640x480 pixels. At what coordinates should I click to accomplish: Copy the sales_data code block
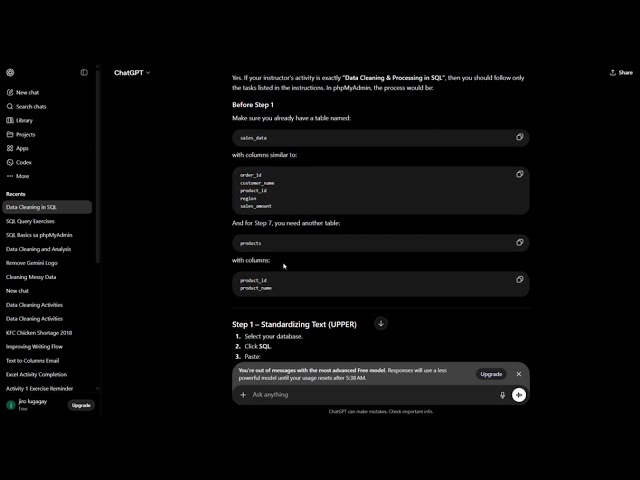click(519, 137)
